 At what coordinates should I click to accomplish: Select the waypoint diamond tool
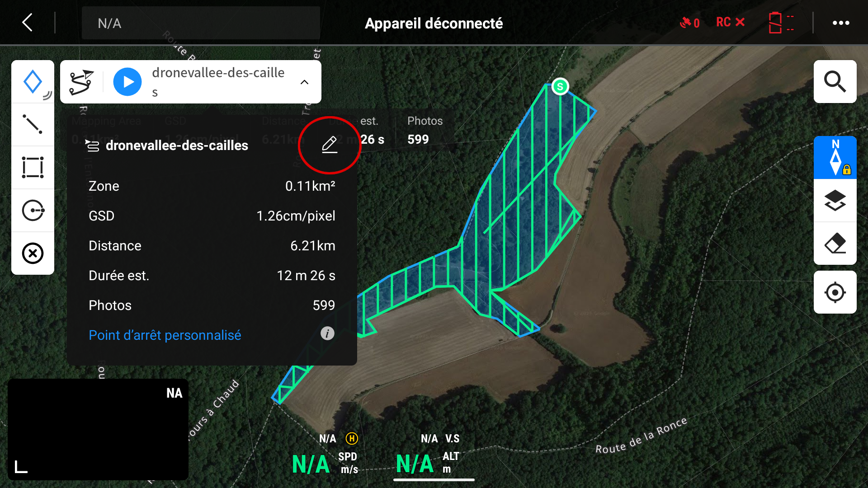[x=33, y=82]
